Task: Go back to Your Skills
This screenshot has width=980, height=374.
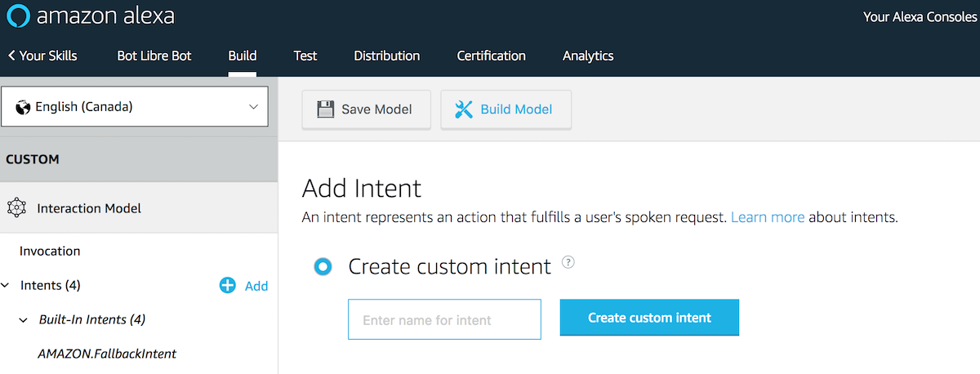Action: pyautogui.click(x=42, y=56)
